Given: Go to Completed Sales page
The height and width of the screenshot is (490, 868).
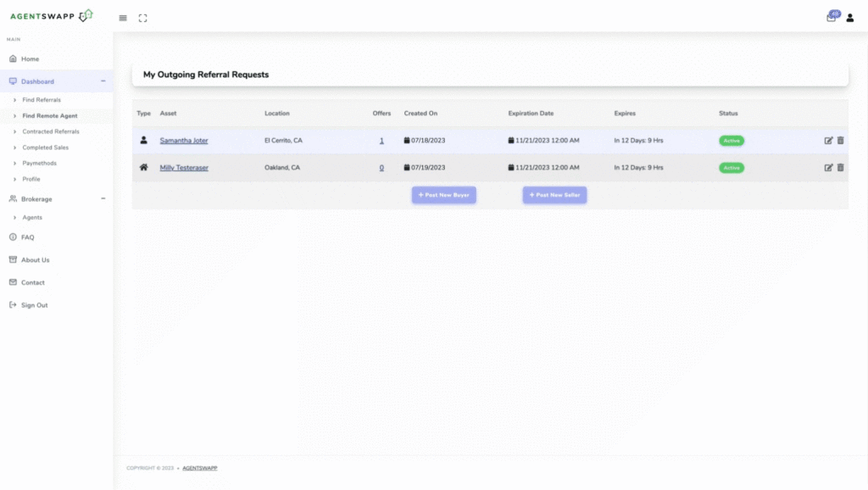Looking at the screenshot, I should (46, 148).
